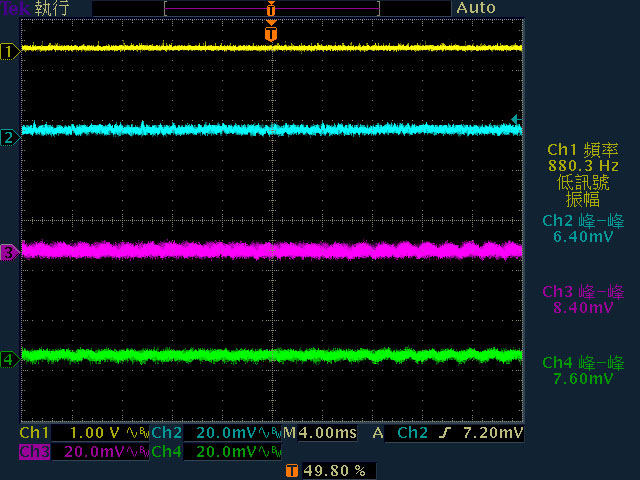Click the 7.60mV Ch4 measurement value
The height and width of the screenshot is (480, 640).
click(x=583, y=379)
